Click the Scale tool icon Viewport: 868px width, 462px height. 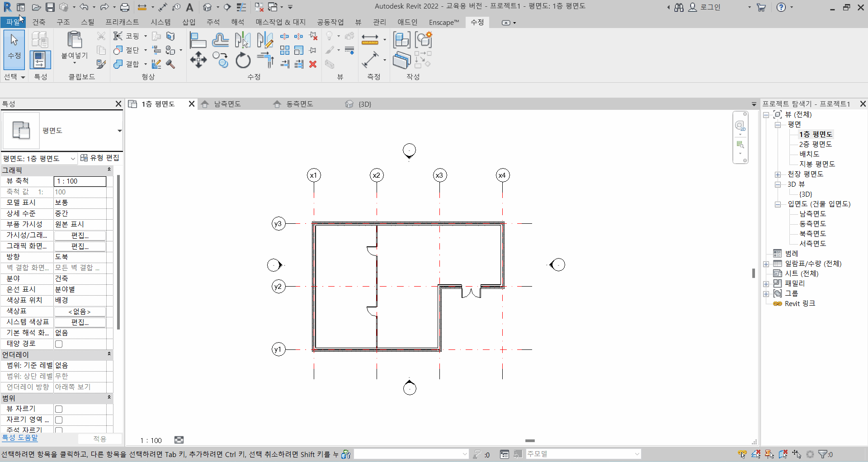click(x=299, y=50)
